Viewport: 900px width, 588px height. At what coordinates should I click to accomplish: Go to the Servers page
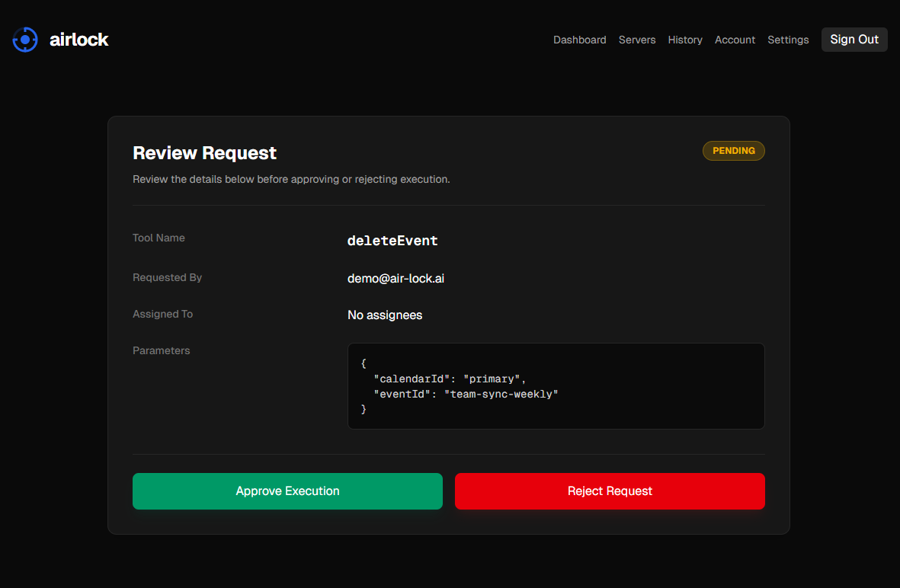[636, 40]
